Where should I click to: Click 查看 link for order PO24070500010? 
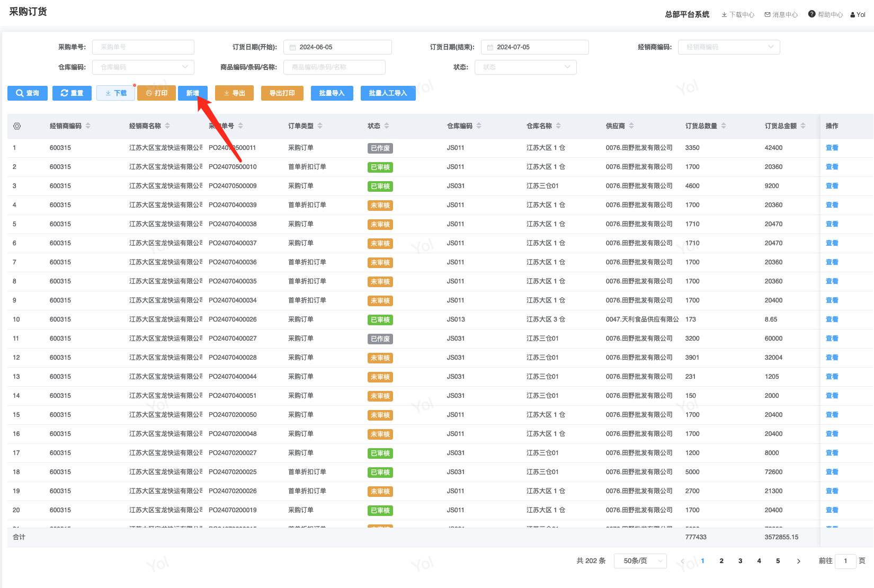832,167
